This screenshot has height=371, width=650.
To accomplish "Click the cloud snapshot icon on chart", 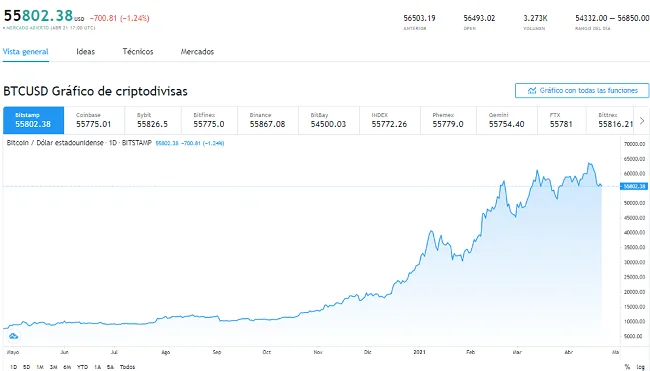I will pos(13,336).
